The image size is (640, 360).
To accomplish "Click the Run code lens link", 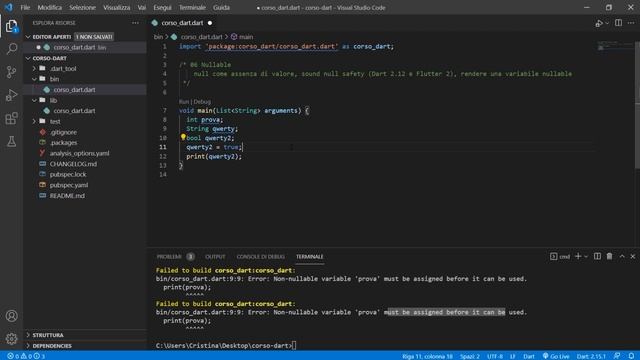I will point(184,102).
